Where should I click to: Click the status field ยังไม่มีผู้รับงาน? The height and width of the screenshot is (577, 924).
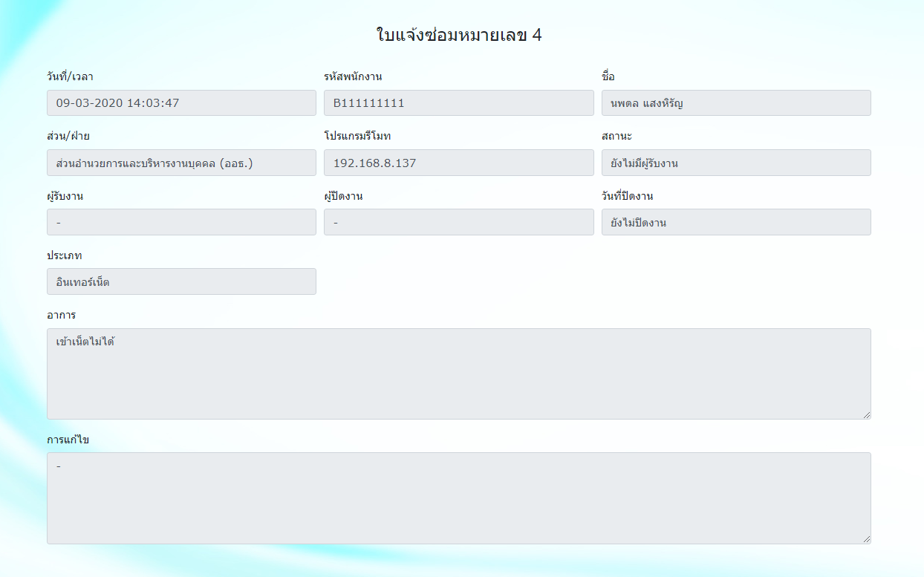pos(736,163)
